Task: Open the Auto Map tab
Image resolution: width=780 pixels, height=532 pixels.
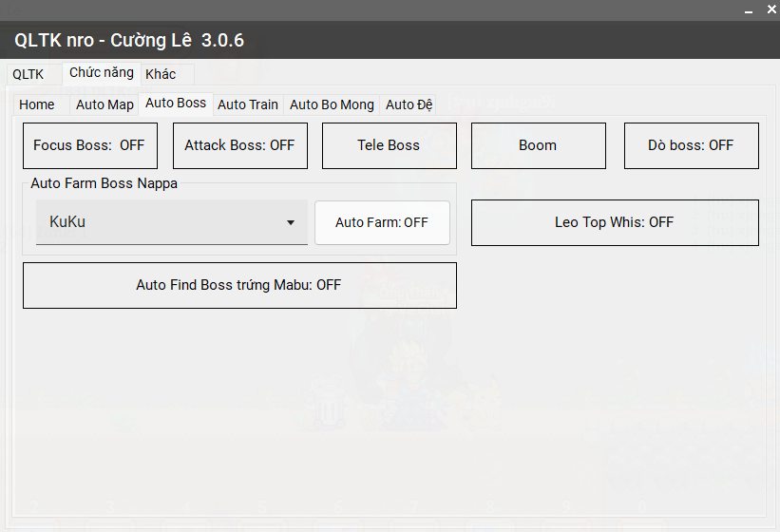Action: pos(105,104)
